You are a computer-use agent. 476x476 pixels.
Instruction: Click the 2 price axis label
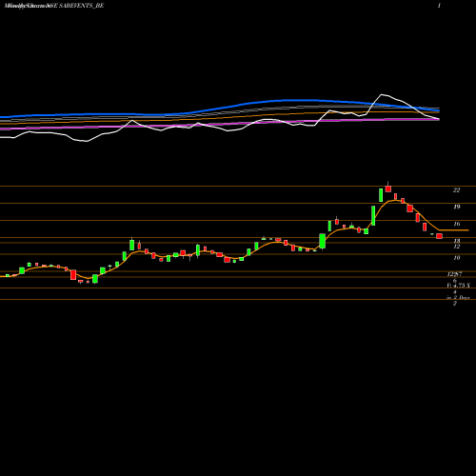click(455, 304)
